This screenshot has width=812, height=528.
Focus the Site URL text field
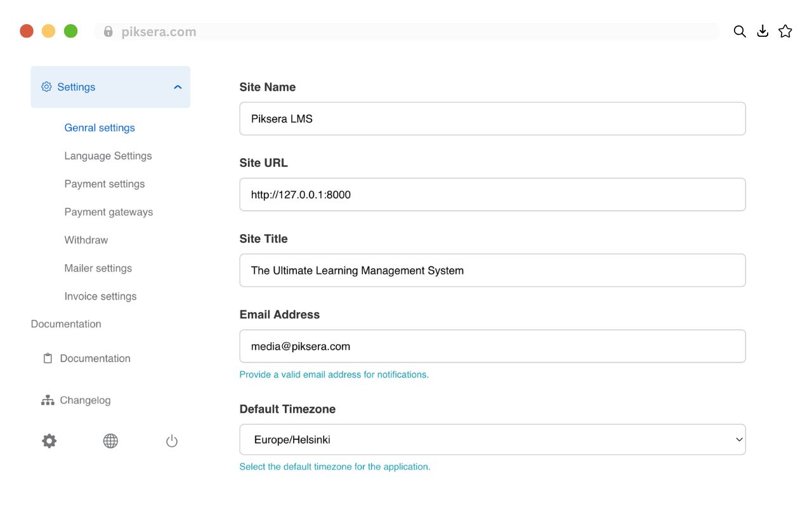492,195
